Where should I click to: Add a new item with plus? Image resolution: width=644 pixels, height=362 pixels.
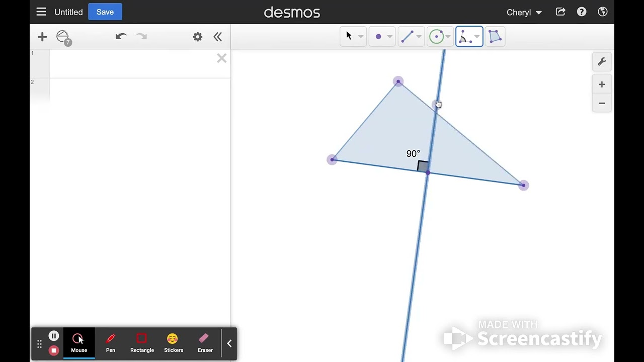(42, 37)
